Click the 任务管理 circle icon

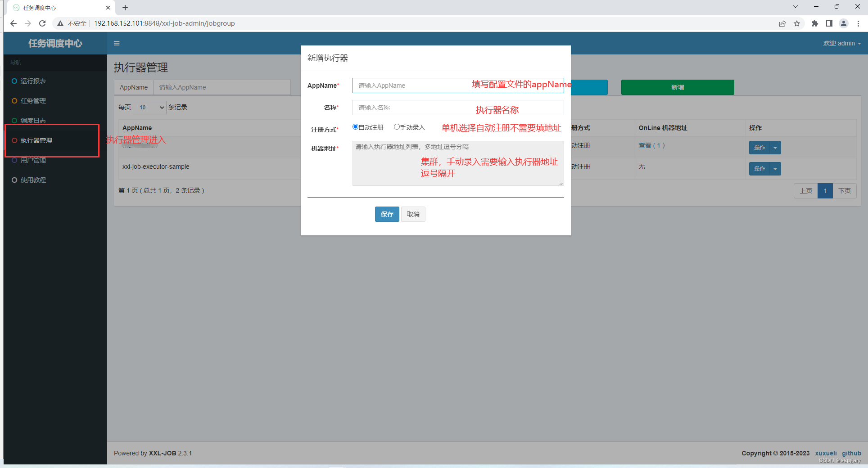pos(14,101)
